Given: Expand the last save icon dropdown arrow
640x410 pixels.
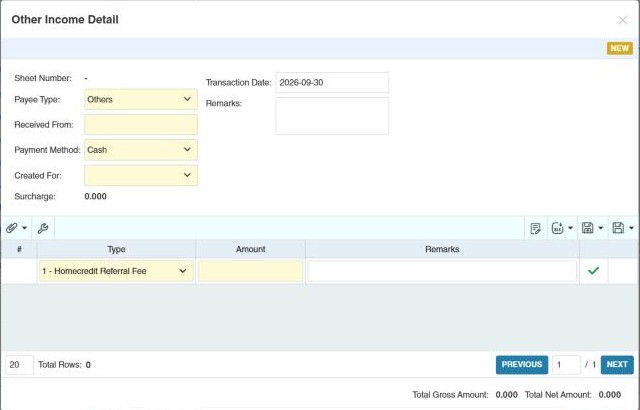Looking at the screenshot, I should (631, 228).
